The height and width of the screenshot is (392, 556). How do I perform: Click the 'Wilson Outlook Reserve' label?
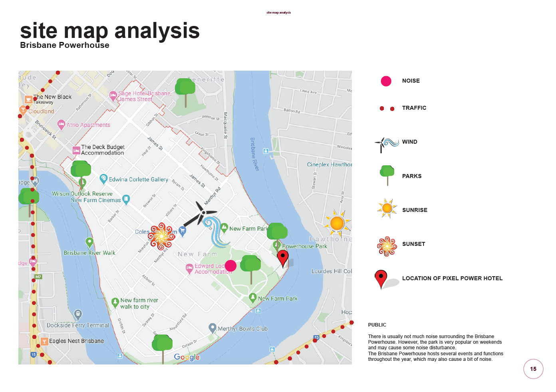tap(82, 194)
